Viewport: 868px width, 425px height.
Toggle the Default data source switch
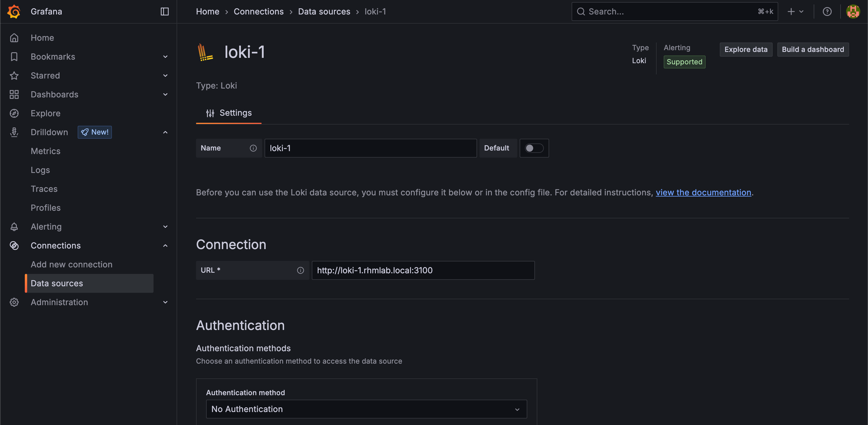point(534,148)
